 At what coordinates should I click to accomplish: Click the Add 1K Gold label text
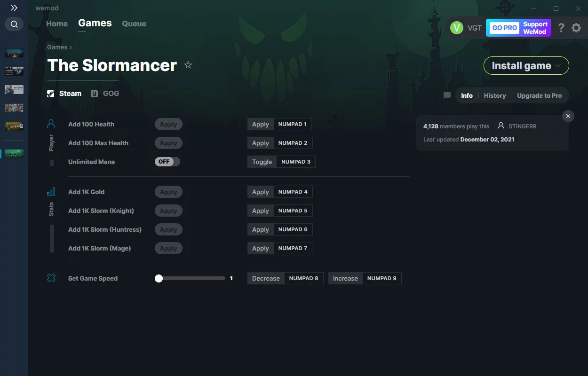[86, 192]
